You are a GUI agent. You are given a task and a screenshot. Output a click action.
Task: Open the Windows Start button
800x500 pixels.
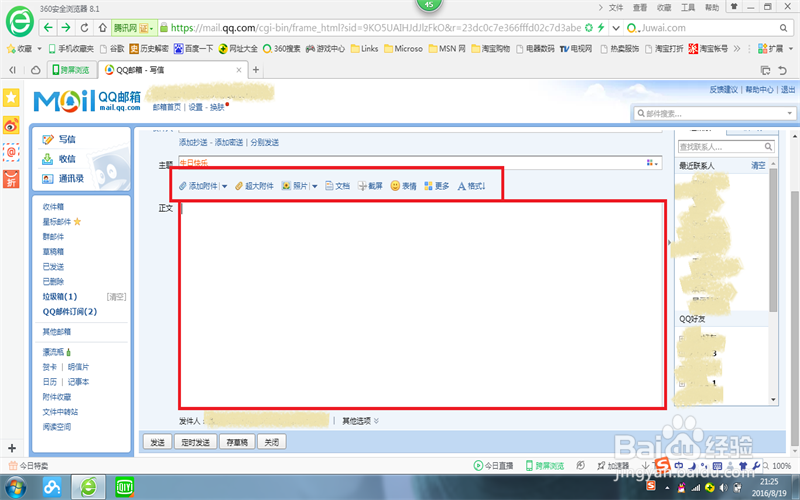pyautogui.click(x=15, y=488)
